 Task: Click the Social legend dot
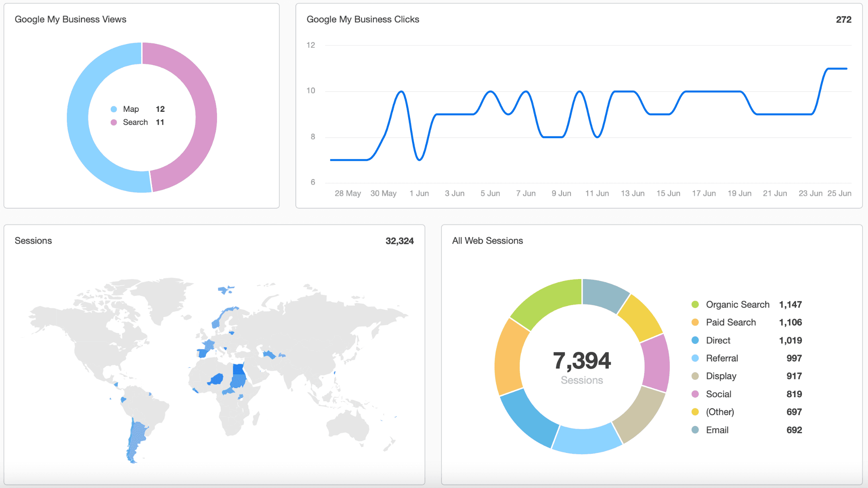pyautogui.click(x=695, y=394)
